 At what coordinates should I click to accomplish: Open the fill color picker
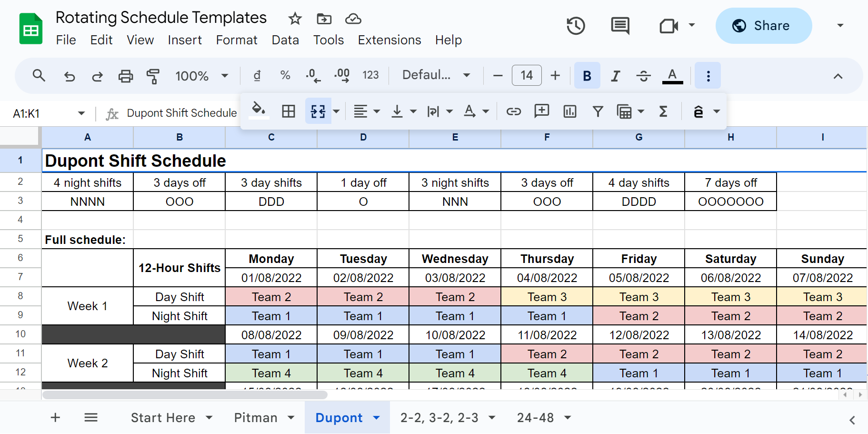[258, 111]
